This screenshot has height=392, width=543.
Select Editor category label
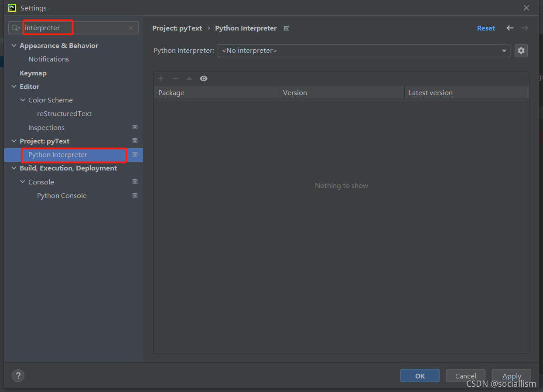click(x=29, y=86)
